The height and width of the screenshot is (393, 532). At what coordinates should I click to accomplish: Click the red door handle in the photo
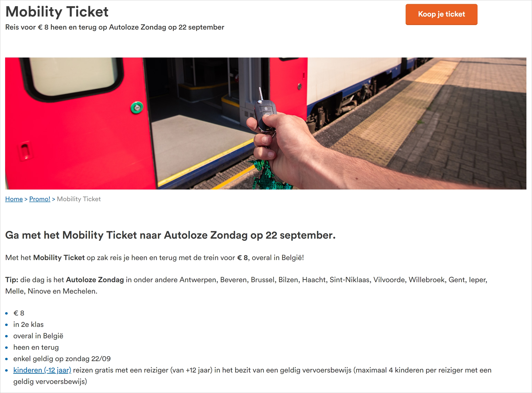[25, 151]
